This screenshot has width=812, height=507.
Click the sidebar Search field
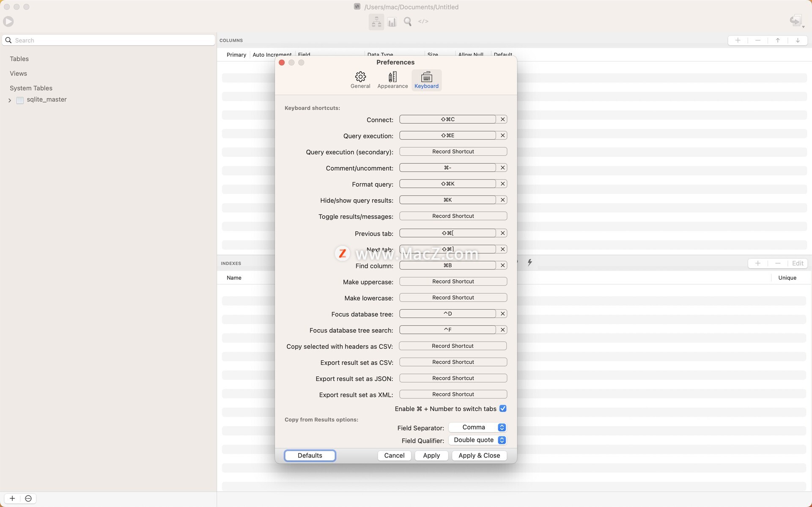109,40
